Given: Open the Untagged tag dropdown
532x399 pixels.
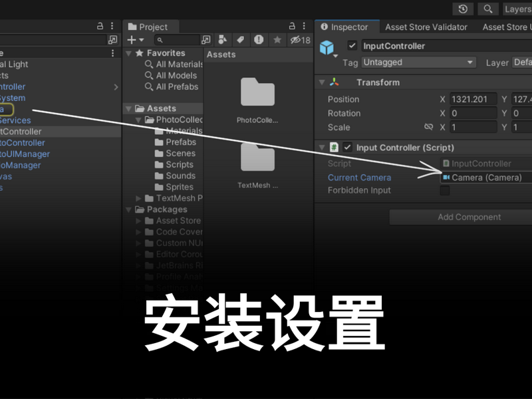Looking at the screenshot, I should click(419, 62).
